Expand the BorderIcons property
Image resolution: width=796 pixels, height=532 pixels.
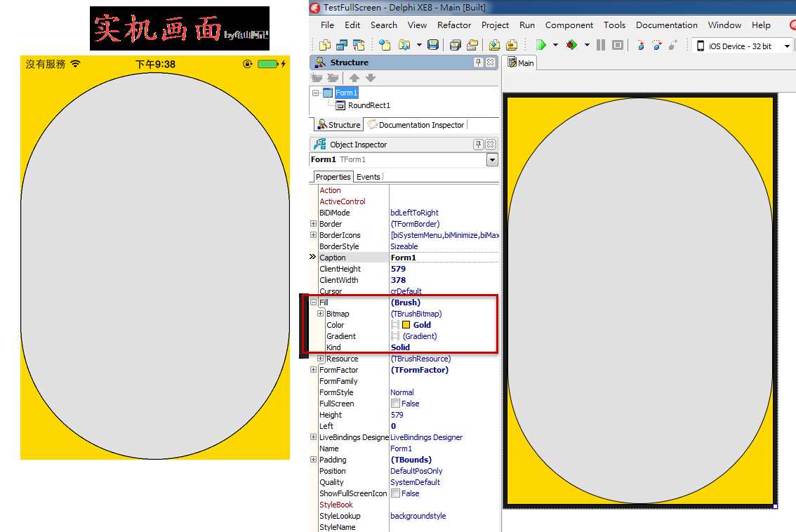tap(313, 234)
